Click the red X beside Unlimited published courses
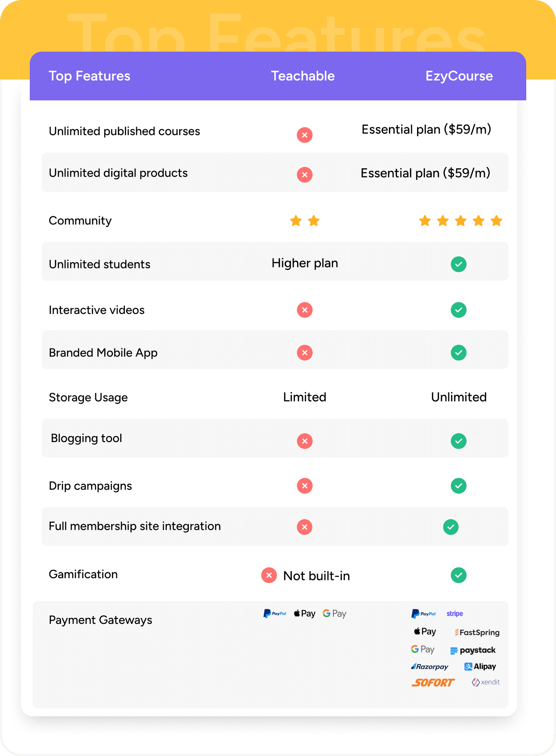Screen dimensions: 556x756 coord(304,135)
